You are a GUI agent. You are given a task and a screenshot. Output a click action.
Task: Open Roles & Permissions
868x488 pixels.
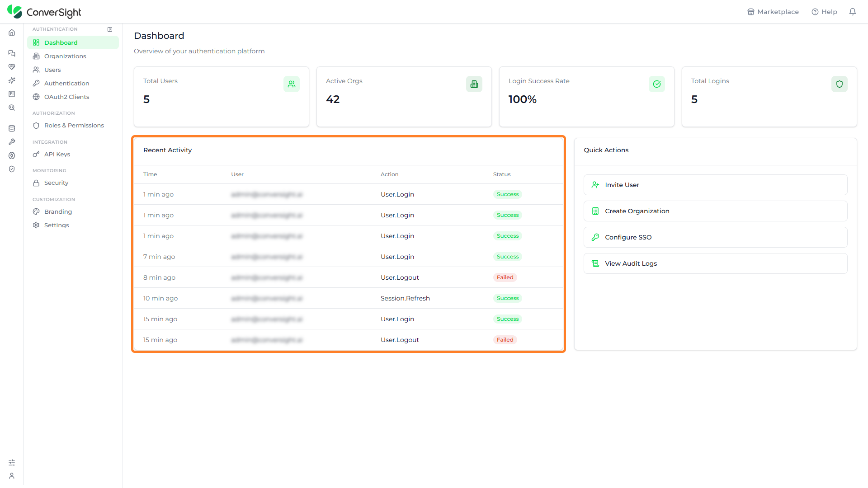tap(73, 125)
